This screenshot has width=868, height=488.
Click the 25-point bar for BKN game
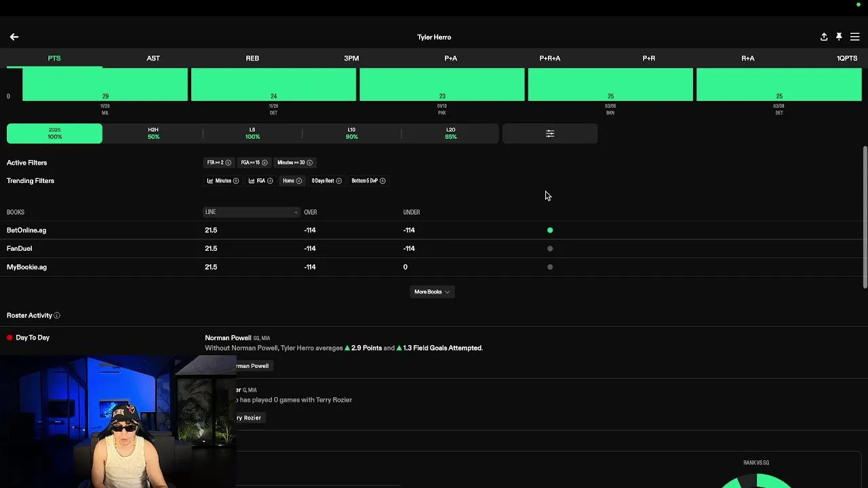[610, 84]
